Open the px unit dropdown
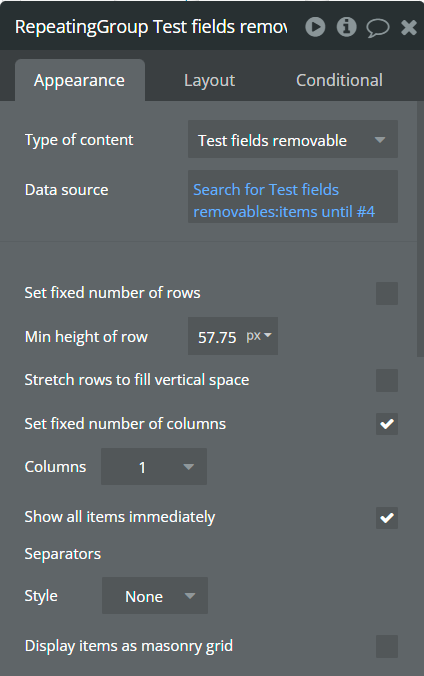Screen dimensions: 424x676 click(259, 336)
